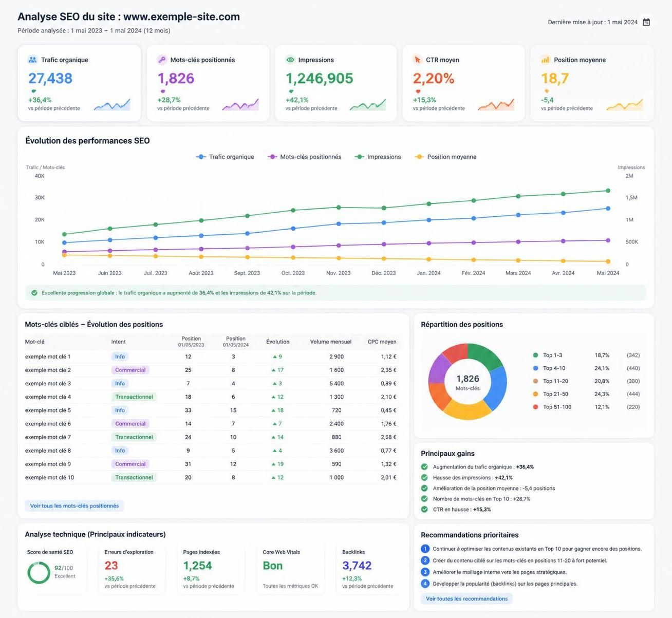The height and width of the screenshot is (618, 672).
Task: Click check icon for Nombre de mots-clés en Top 10
Action: pyautogui.click(x=424, y=498)
